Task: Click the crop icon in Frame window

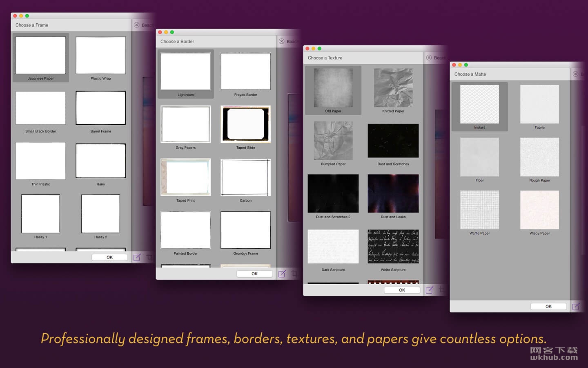Action: [149, 257]
